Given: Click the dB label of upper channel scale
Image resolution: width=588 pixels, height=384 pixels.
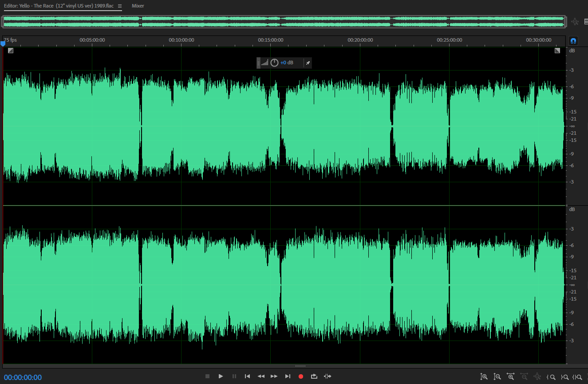Looking at the screenshot, I should coord(572,51).
